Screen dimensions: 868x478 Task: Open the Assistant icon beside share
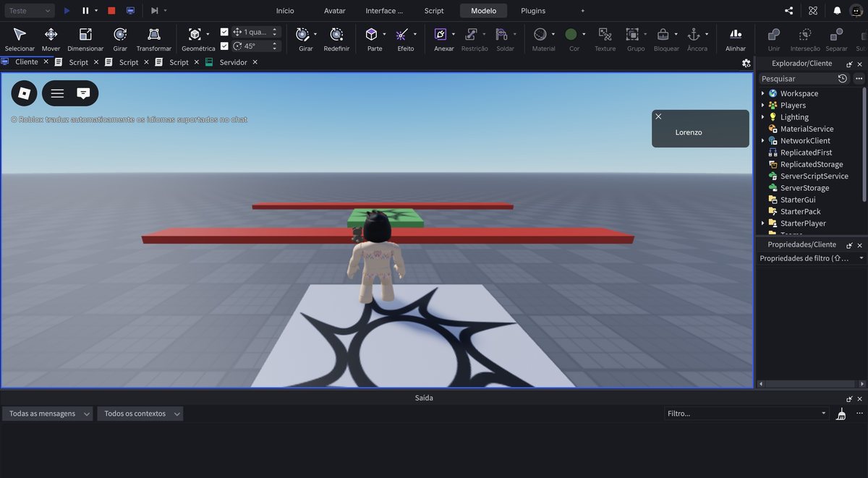coord(813,11)
